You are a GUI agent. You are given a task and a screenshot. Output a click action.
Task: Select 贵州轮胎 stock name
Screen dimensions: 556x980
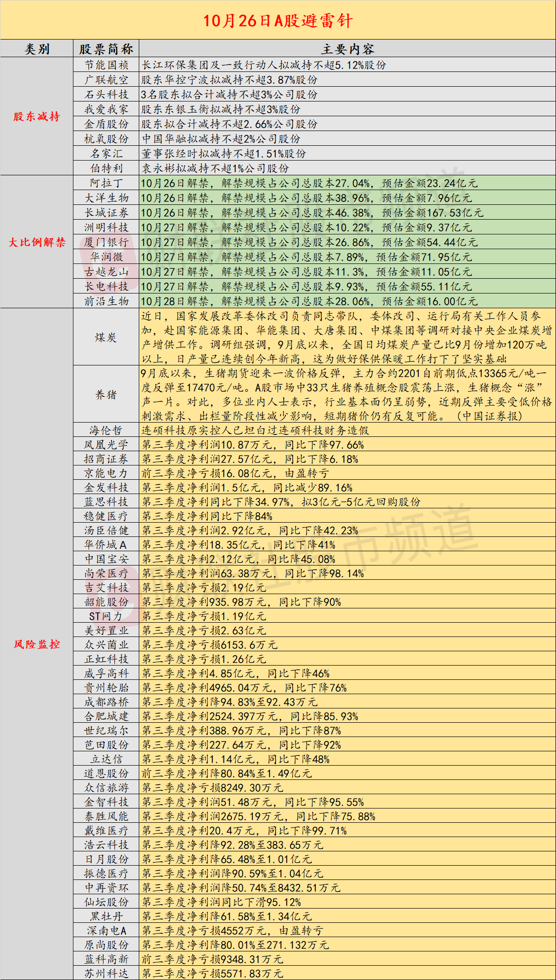[x=106, y=687]
